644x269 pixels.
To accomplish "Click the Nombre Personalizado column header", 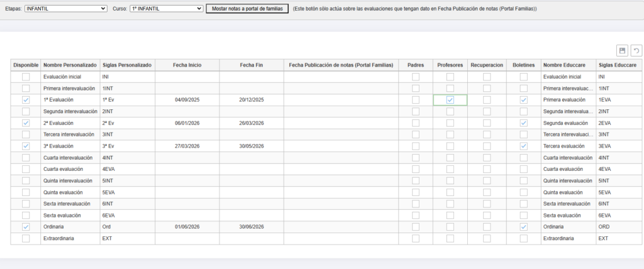I will [x=69, y=65].
